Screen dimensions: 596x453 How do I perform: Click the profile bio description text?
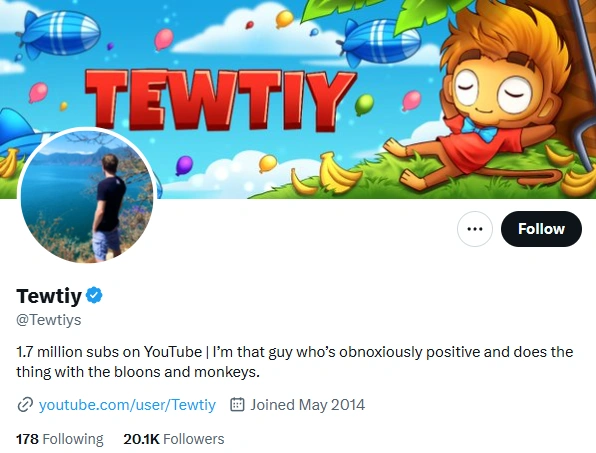pos(295,362)
